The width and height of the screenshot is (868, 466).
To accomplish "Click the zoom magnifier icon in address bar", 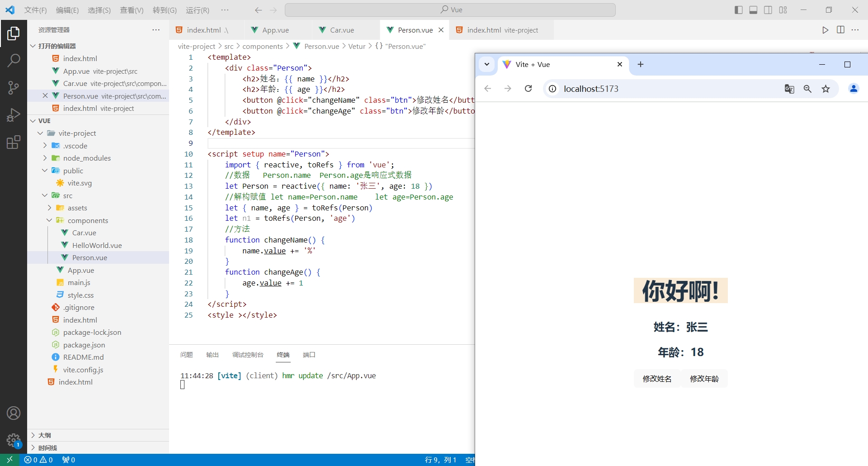I will [807, 89].
